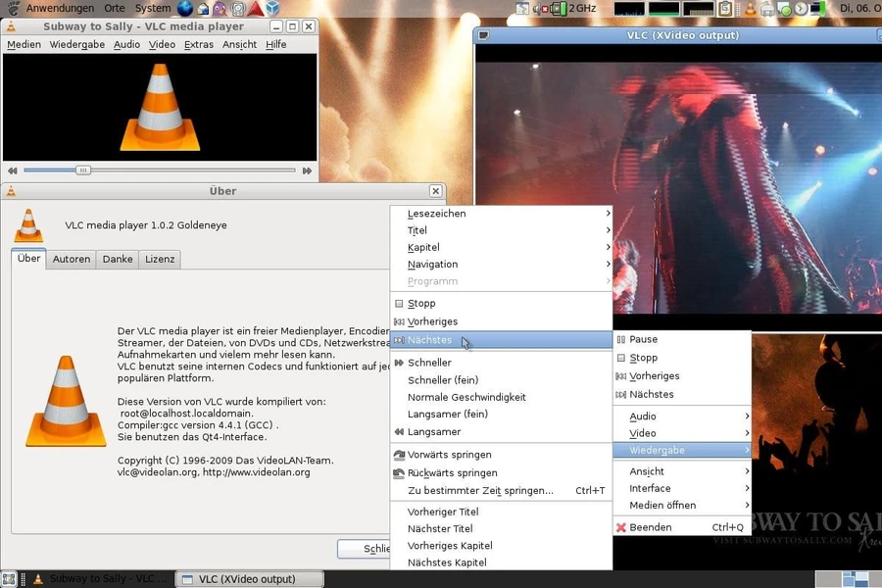Open the Extras menu
Image resolution: width=882 pixels, height=588 pixels.
point(199,44)
